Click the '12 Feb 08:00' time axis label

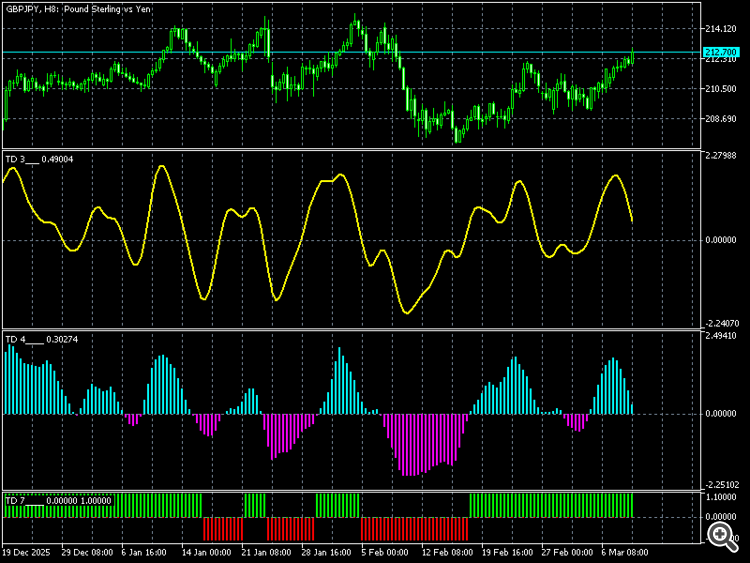pyautogui.click(x=447, y=552)
